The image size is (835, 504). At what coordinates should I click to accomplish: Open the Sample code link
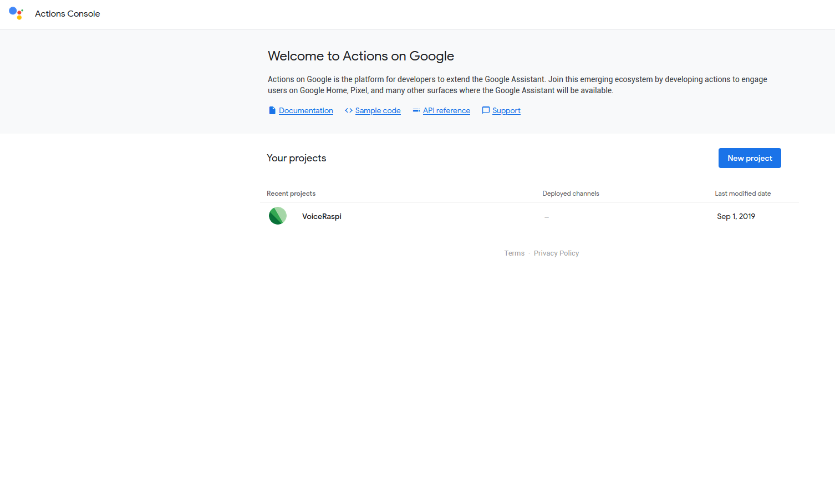coord(378,110)
